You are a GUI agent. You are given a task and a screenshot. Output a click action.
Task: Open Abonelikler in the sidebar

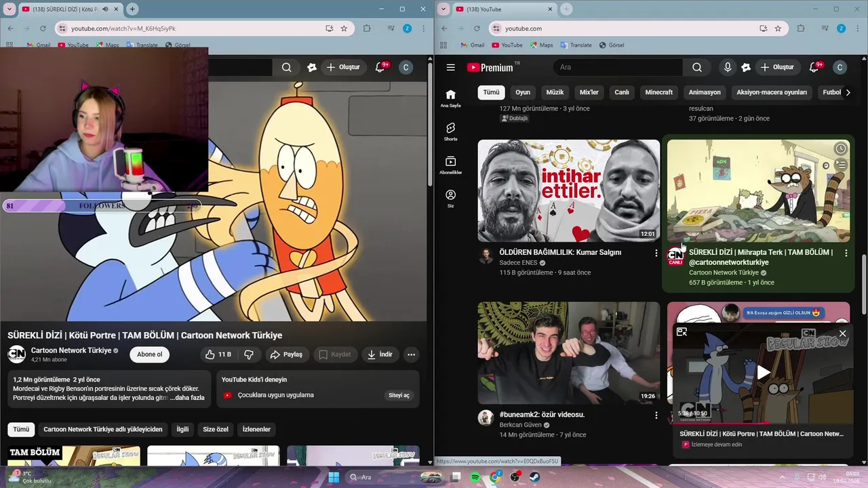450,165
